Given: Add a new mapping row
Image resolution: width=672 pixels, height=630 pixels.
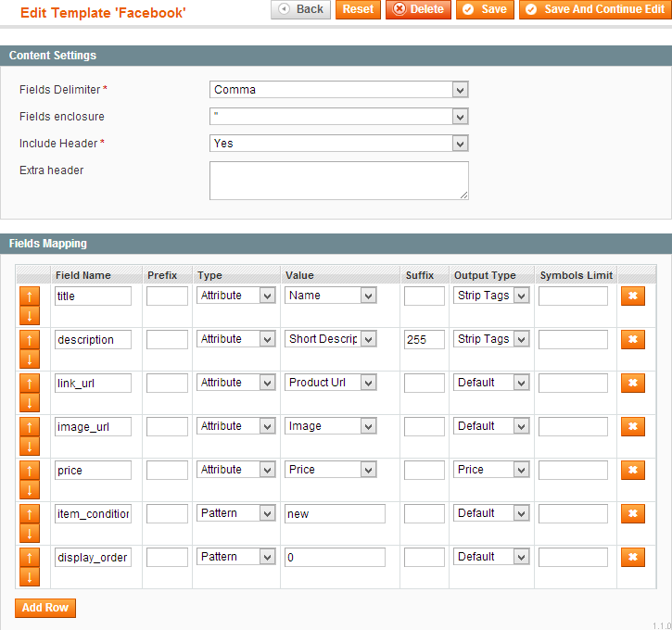Looking at the screenshot, I should click(45, 608).
